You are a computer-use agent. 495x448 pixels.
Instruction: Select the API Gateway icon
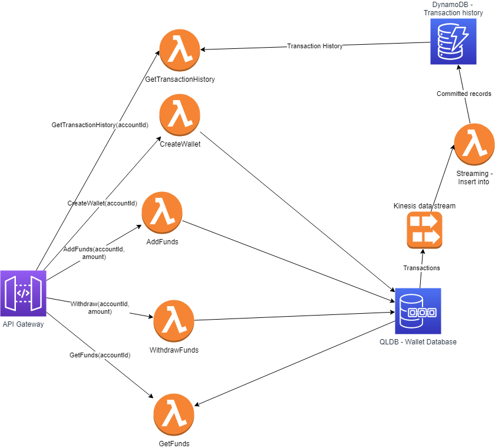tap(23, 294)
